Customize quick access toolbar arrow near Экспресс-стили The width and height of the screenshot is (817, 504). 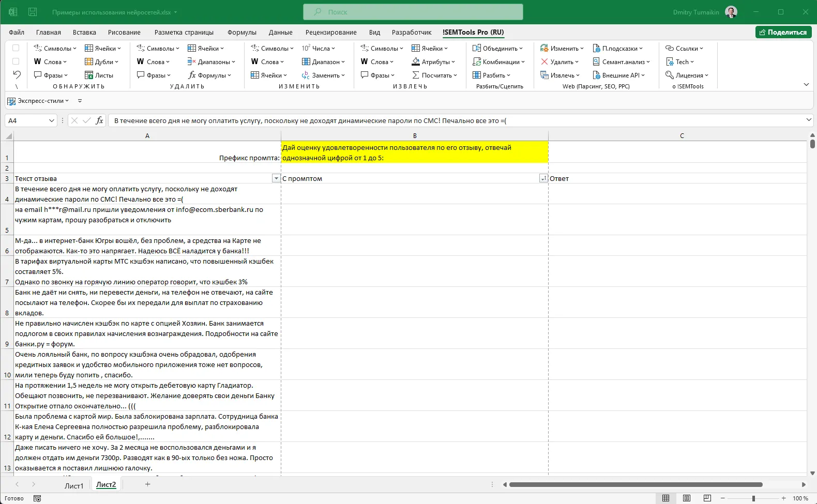[80, 101]
